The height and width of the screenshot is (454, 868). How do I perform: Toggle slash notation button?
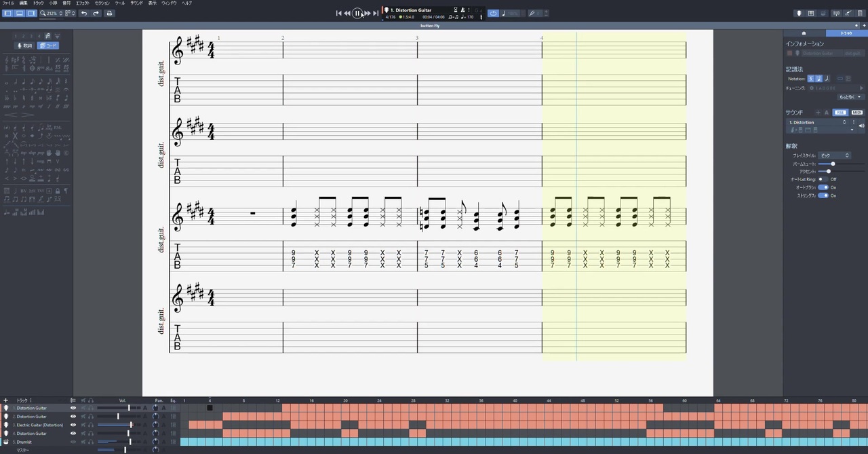click(827, 79)
